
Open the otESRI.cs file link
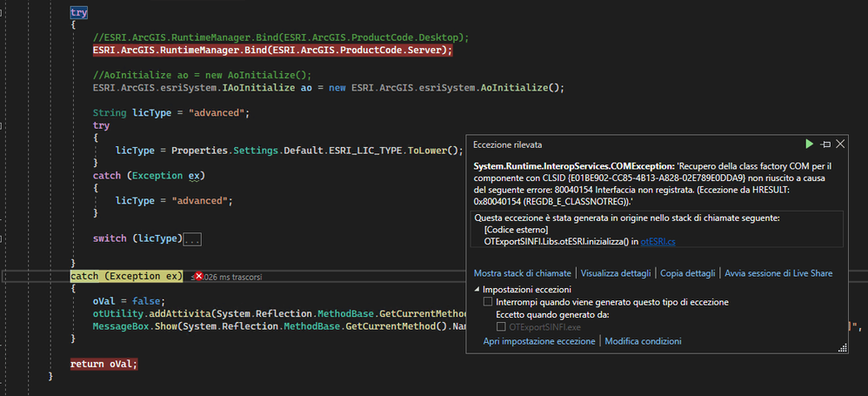[658, 241]
